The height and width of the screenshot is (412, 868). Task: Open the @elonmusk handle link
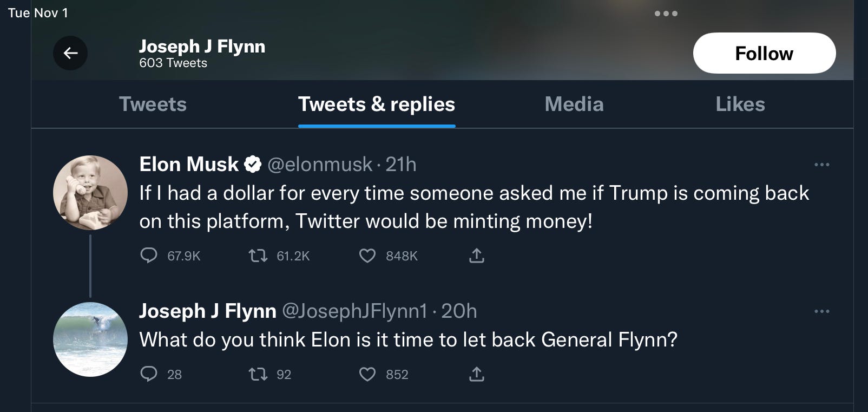tap(320, 164)
